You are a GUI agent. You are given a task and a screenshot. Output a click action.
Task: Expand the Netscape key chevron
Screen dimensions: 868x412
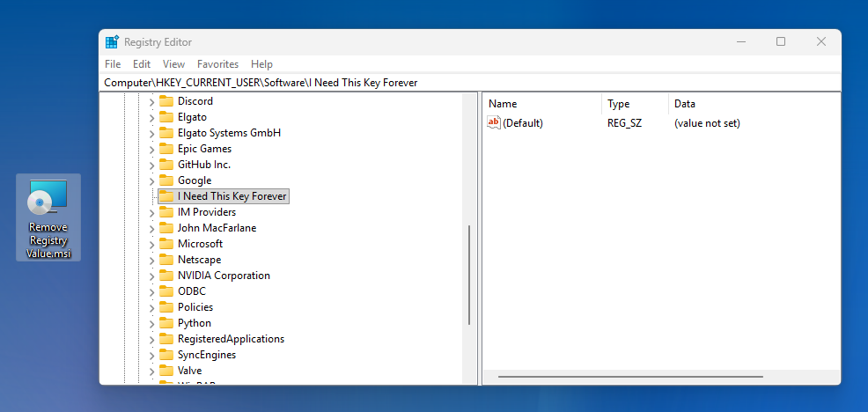151,261
